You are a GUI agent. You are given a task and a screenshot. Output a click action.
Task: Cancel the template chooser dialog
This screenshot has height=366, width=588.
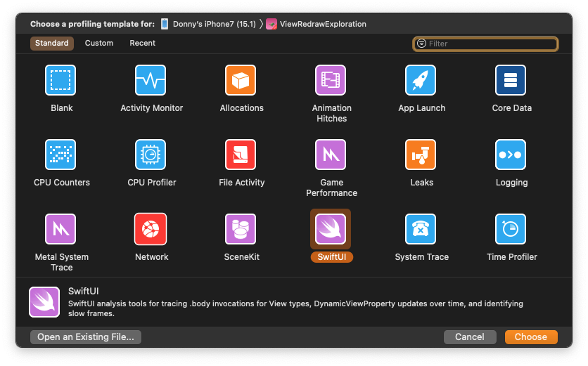pos(470,336)
